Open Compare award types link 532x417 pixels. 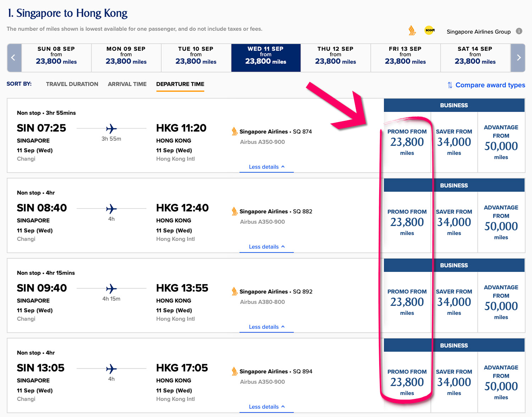490,85
